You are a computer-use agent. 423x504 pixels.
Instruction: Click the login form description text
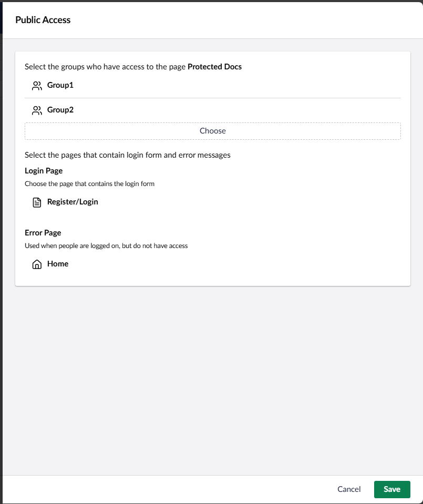(x=90, y=184)
